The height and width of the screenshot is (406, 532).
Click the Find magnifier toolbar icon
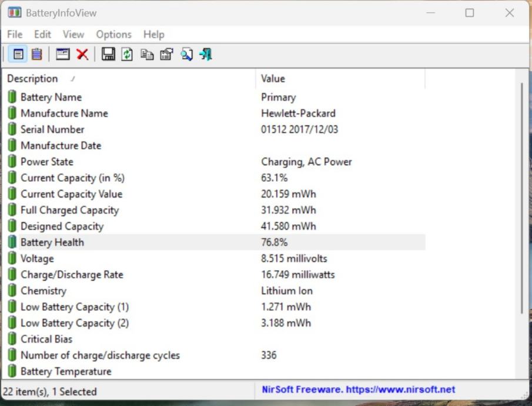coord(186,54)
